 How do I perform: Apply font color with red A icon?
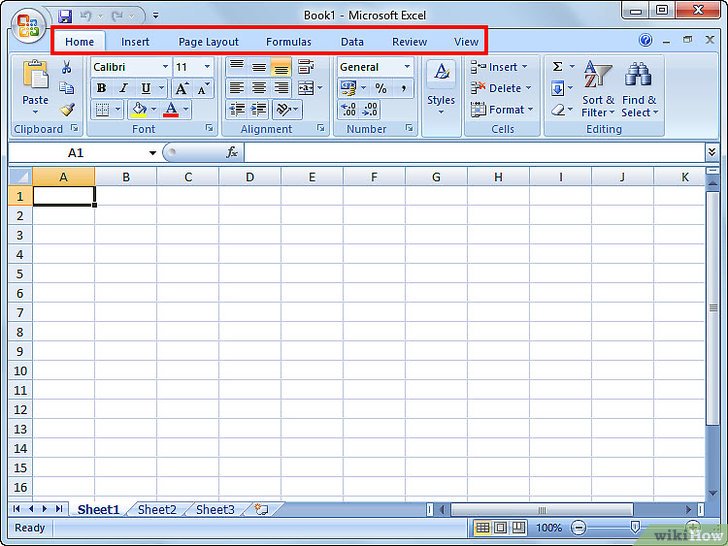point(171,110)
